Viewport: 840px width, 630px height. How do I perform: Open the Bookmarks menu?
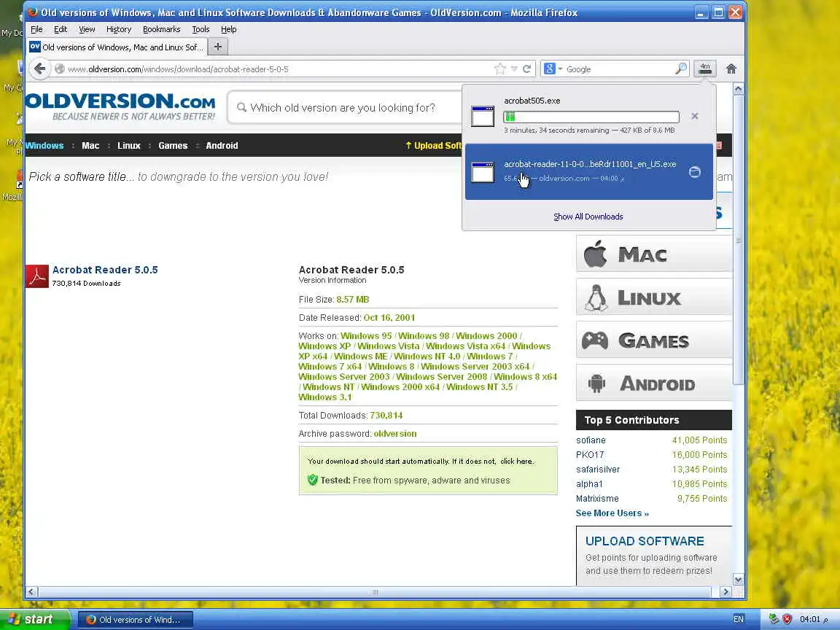pyautogui.click(x=161, y=29)
